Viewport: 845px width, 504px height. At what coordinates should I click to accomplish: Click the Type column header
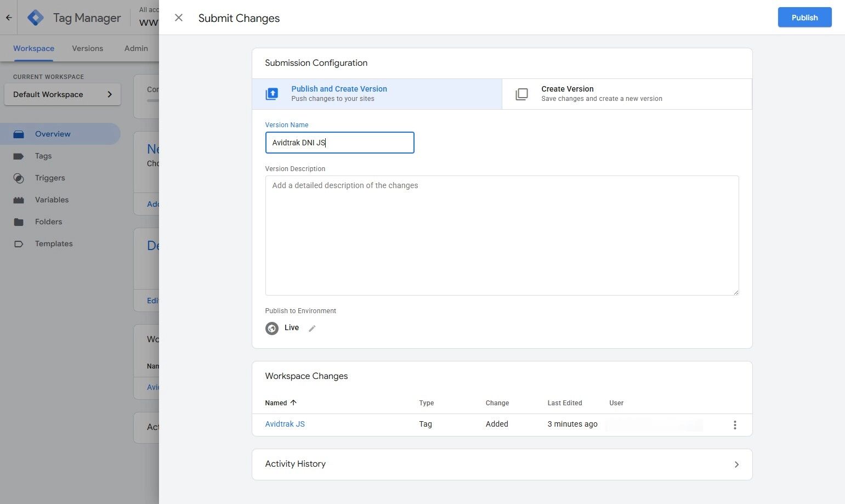click(x=426, y=403)
